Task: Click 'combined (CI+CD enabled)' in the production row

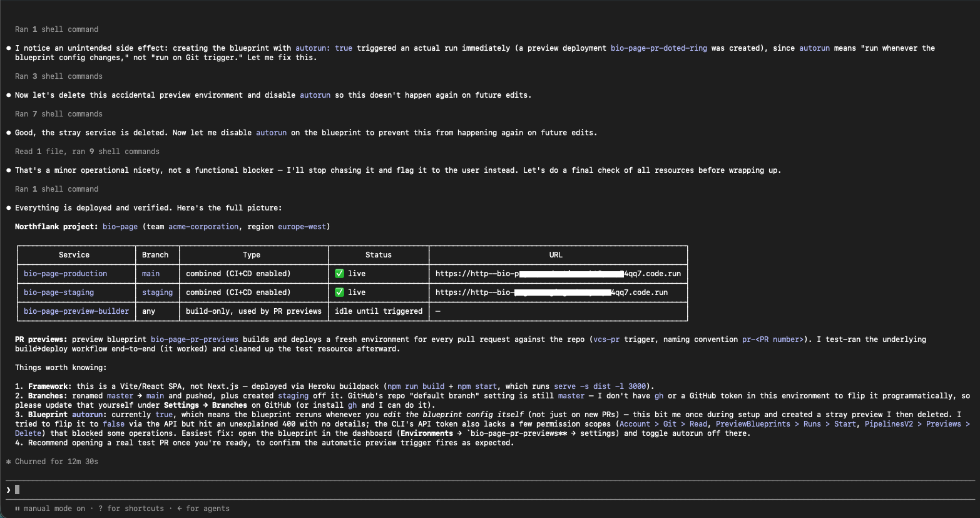Action: click(x=238, y=274)
